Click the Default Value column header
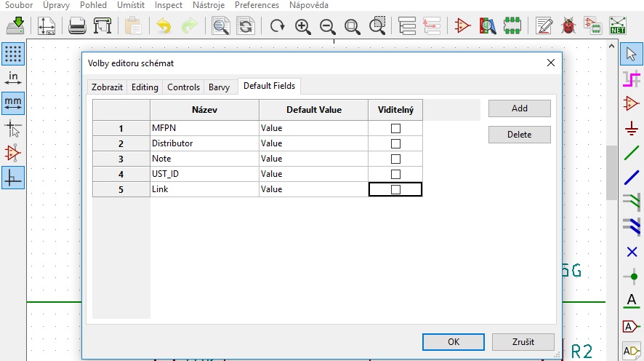This screenshot has height=361, width=644. click(x=313, y=110)
